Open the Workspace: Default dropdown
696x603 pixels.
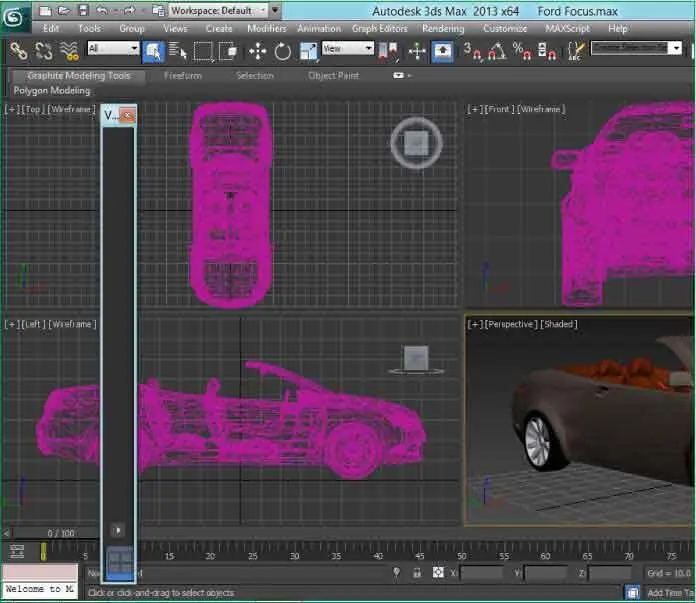tap(218, 10)
